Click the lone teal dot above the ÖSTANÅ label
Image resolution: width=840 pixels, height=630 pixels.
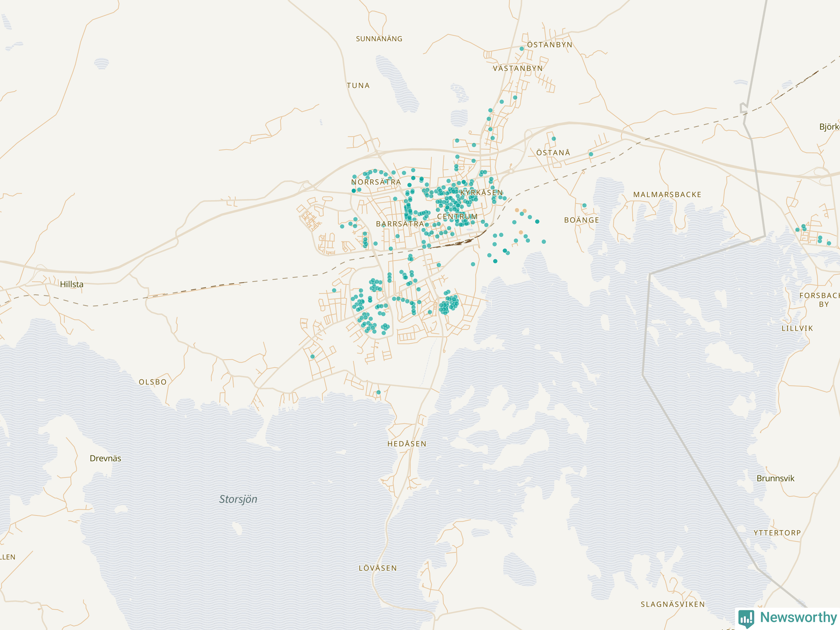(x=554, y=138)
